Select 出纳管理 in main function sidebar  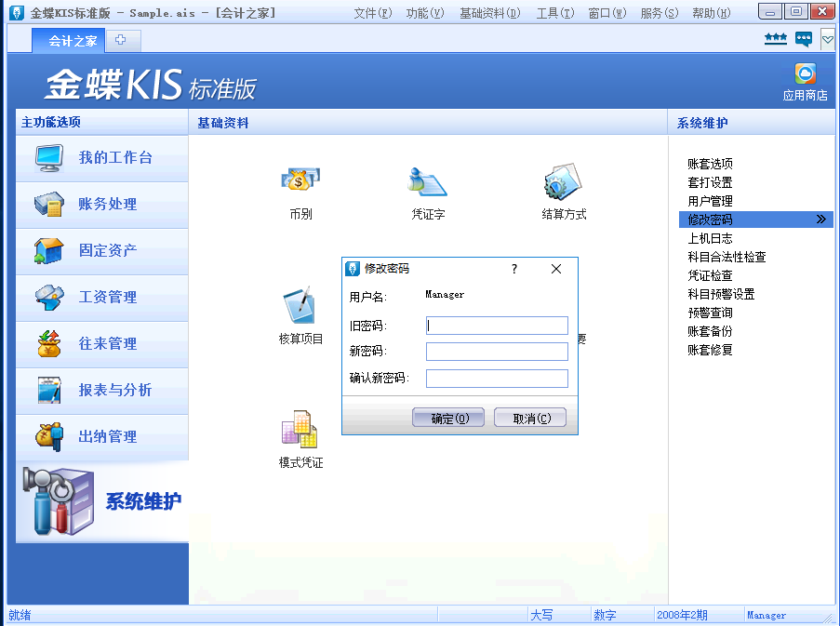click(101, 437)
